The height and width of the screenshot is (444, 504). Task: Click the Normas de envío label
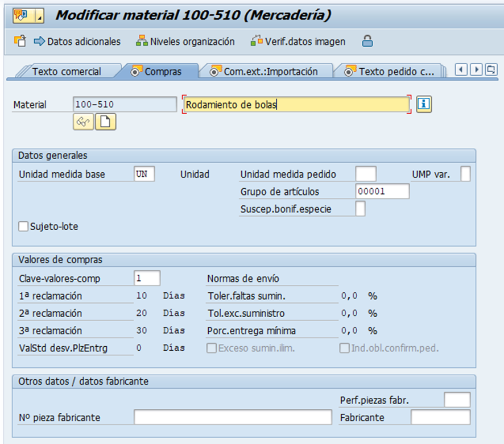pyautogui.click(x=243, y=279)
